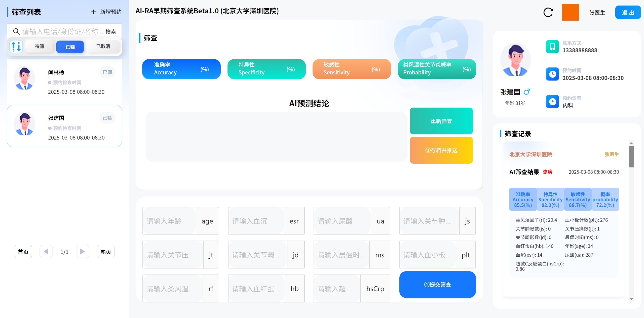The height and width of the screenshot is (318, 644).
Task: Click the phone contact icon
Action: pyautogui.click(x=552, y=47)
